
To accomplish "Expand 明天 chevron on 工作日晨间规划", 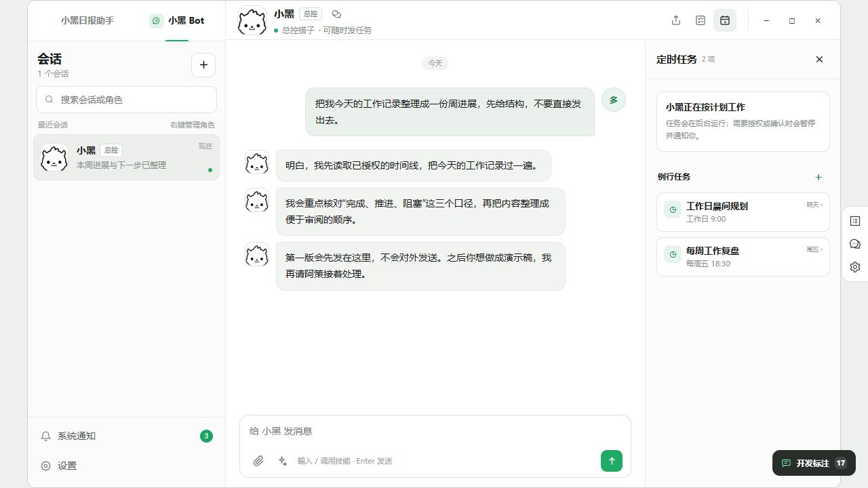I will click(x=814, y=204).
